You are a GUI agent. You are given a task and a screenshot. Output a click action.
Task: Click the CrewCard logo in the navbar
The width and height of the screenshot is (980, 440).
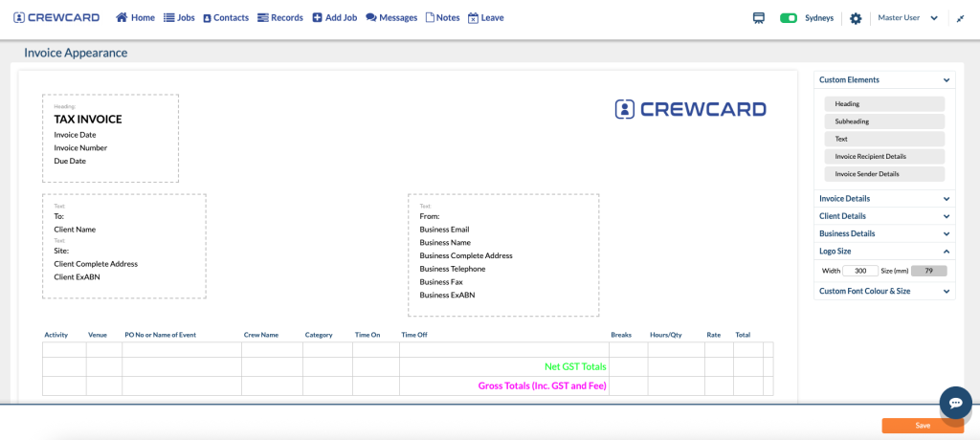[x=56, y=17]
